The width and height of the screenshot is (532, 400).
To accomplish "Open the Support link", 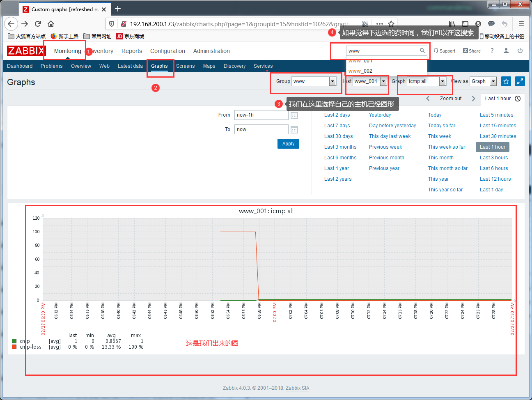I will 445,51.
